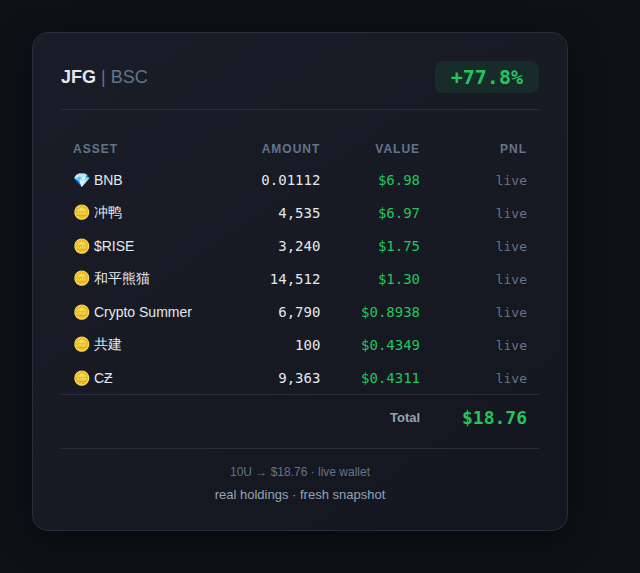Click the real holdings fresh snapshot caption
This screenshot has width=640, height=573.
(x=300, y=495)
